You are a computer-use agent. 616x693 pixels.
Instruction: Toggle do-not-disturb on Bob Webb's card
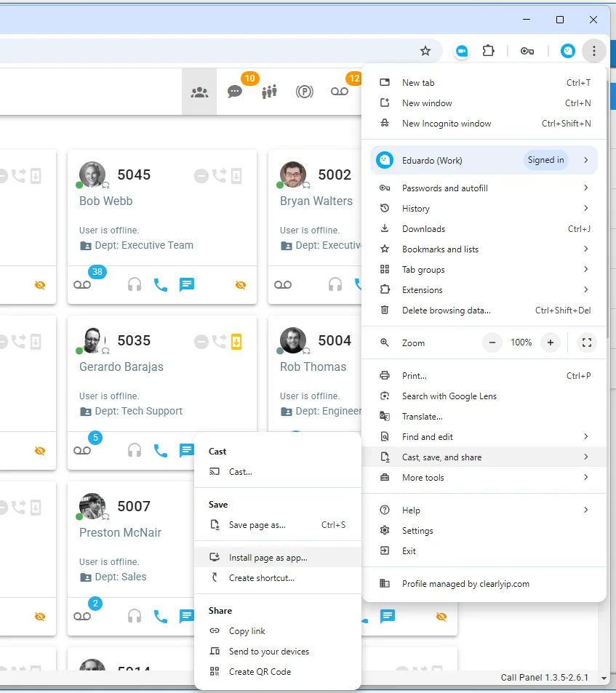click(201, 176)
